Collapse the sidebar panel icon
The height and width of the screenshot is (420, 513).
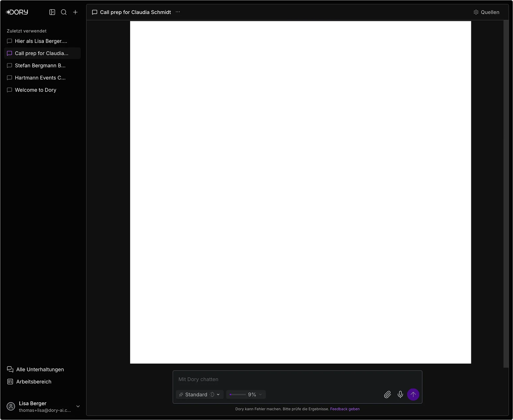click(x=52, y=12)
